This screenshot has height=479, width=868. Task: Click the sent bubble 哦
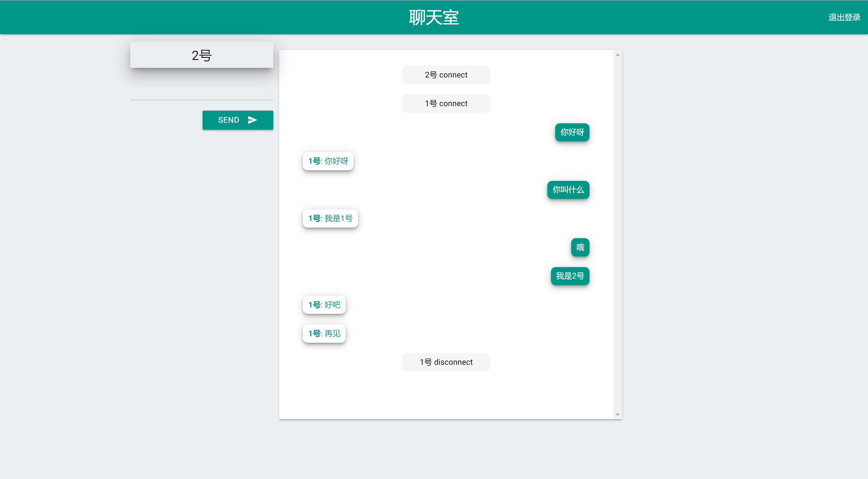pos(580,247)
